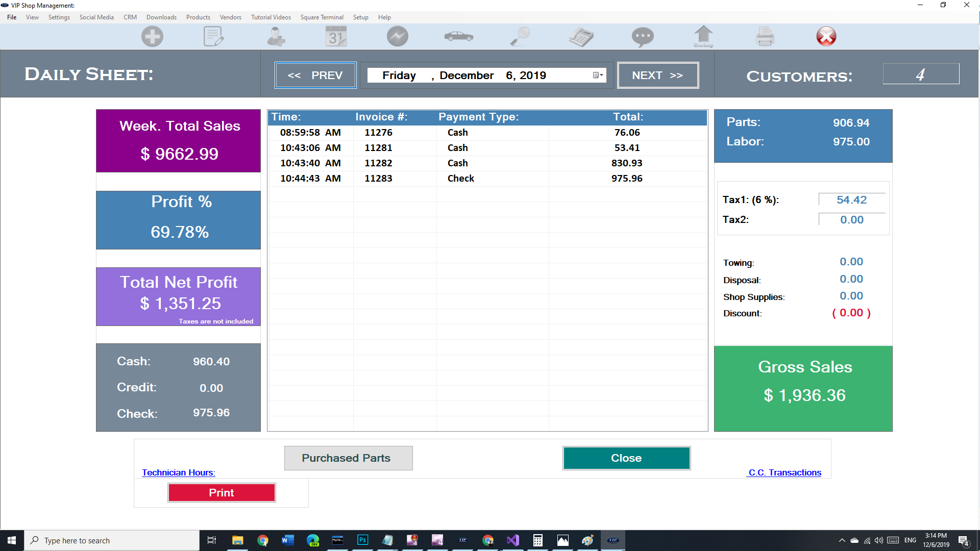Click the Backup house icon
This screenshot has width=980, height=551.
pos(703,37)
